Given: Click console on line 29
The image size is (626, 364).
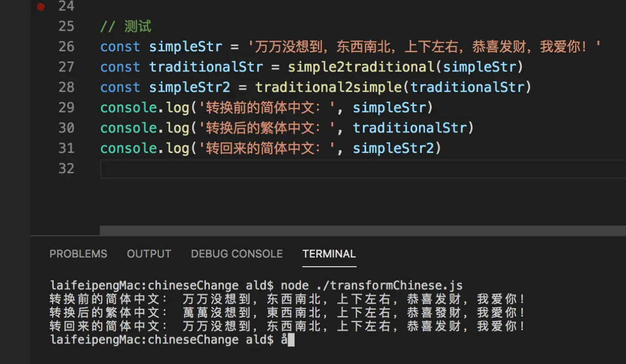Looking at the screenshot, I should [x=128, y=107].
